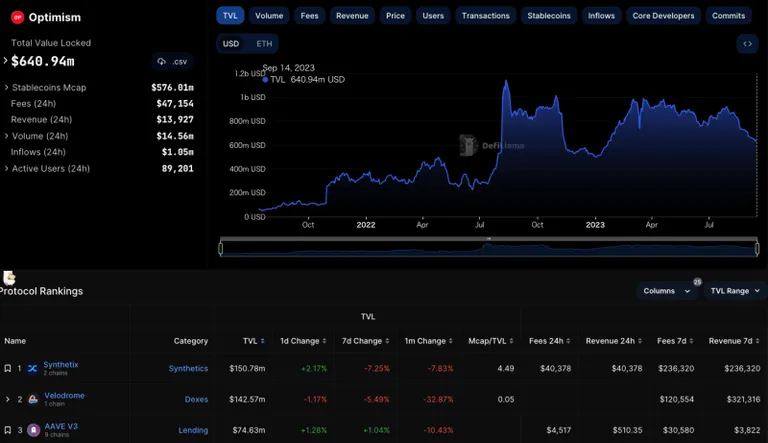Open the Synthetix protocol link

coord(61,365)
